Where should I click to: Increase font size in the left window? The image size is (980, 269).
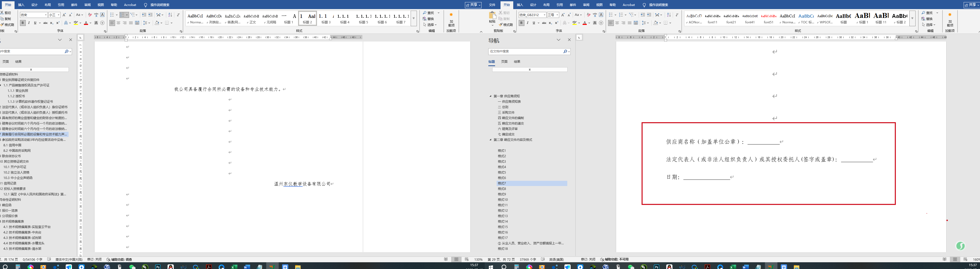coord(64,15)
